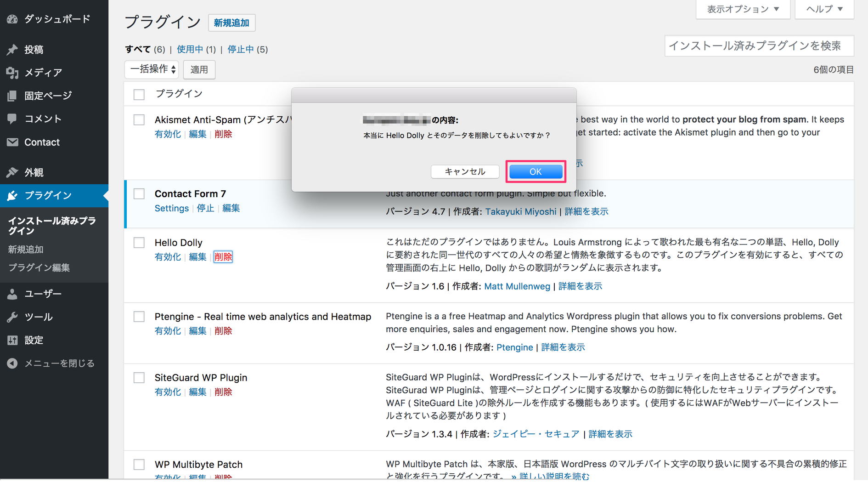868x494 pixels.
Task: Expand the 表示オプション screen options
Action: pos(743,9)
